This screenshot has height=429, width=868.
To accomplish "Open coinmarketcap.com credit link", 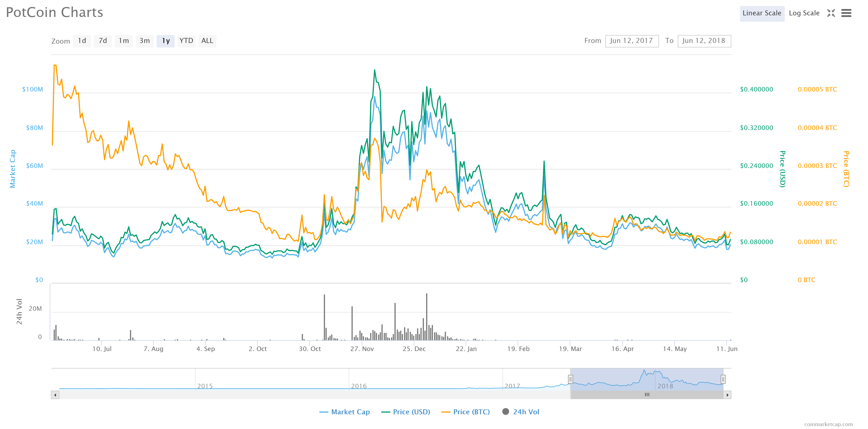I will [x=828, y=424].
